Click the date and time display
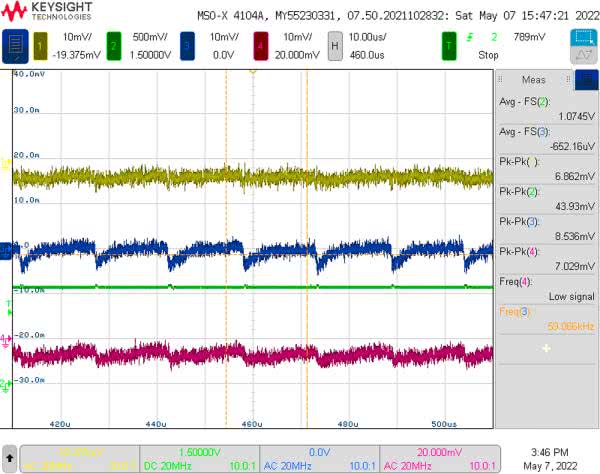 [551, 459]
